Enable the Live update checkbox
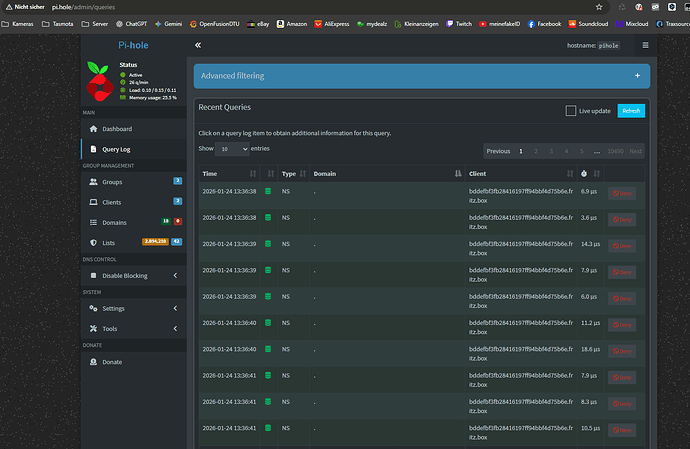Image resolution: width=690 pixels, height=449 pixels. point(570,110)
